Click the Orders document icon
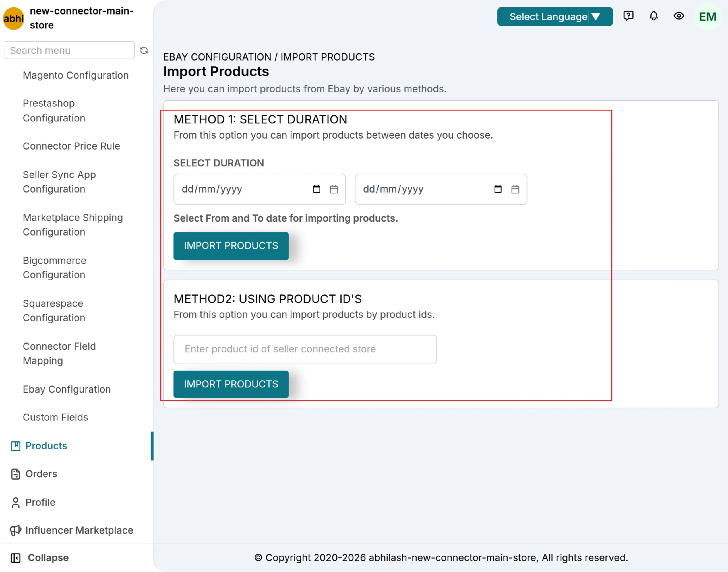This screenshot has height=572, width=728. click(x=15, y=474)
